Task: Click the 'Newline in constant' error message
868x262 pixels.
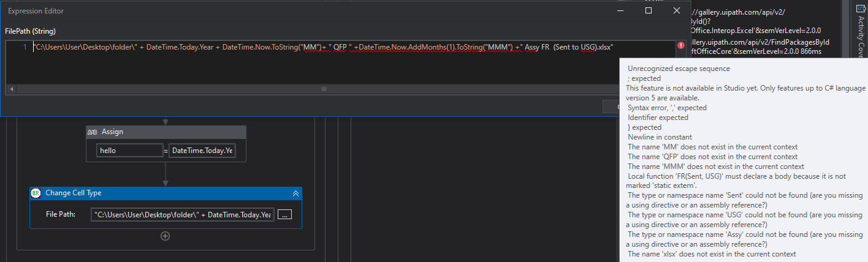Action: point(660,137)
